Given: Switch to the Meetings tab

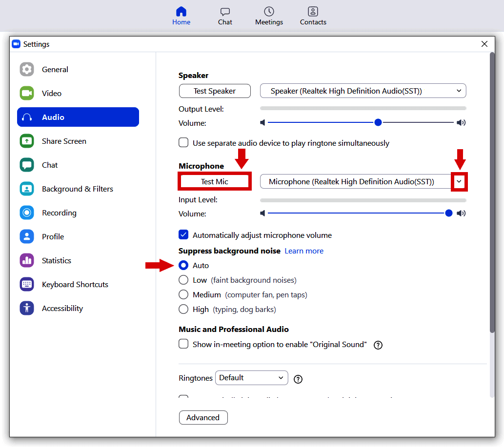Looking at the screenshot, I should tap(269, 16).
